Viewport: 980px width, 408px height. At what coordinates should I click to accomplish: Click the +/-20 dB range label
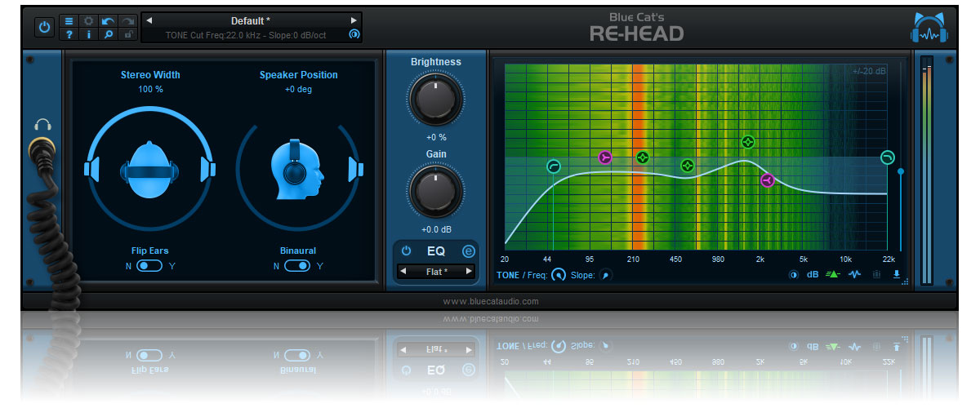coord(868,71)
